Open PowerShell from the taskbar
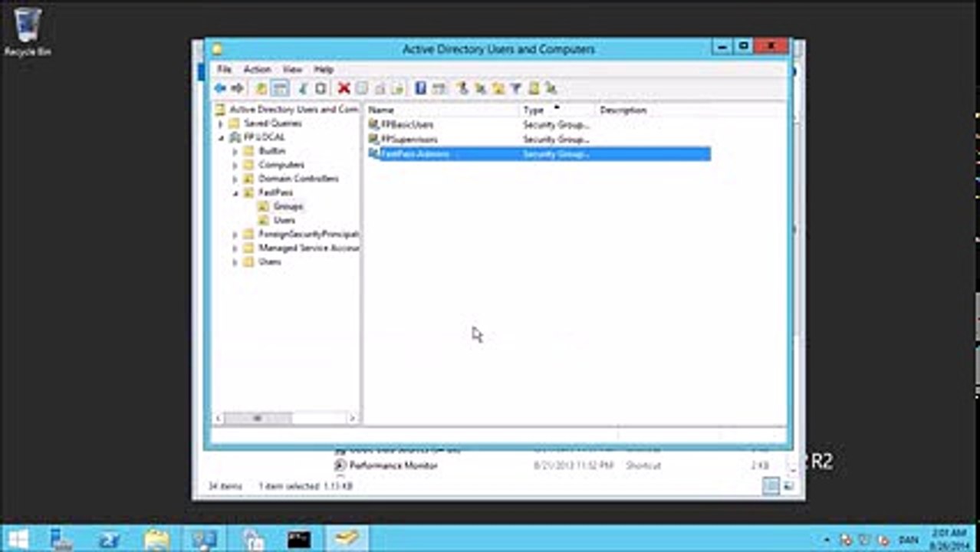 pyautogui.click(x=109, y=539)
